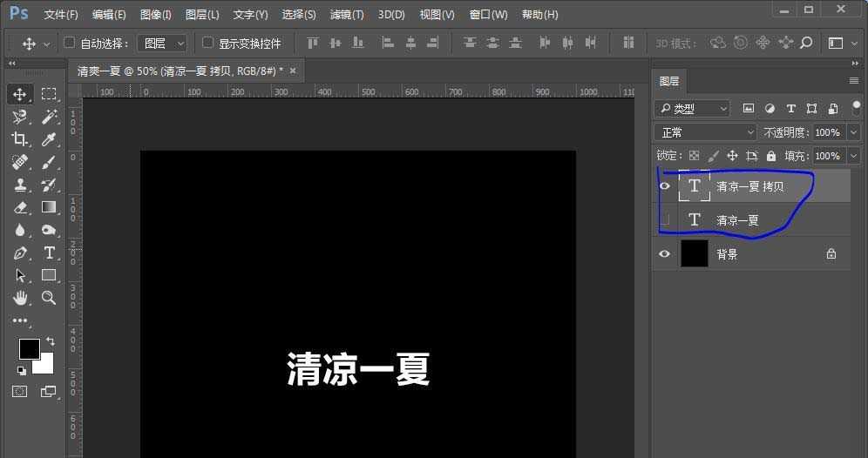Screen dimensions: 868x458
Task: Hide the 清凉一夏 拷贝 layer
Action: tap(665, 186)
